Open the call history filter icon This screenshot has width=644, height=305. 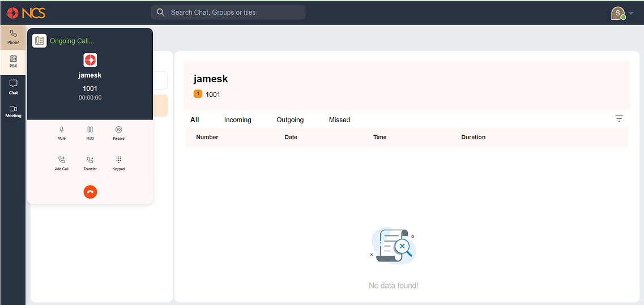[x=619, y=119]
